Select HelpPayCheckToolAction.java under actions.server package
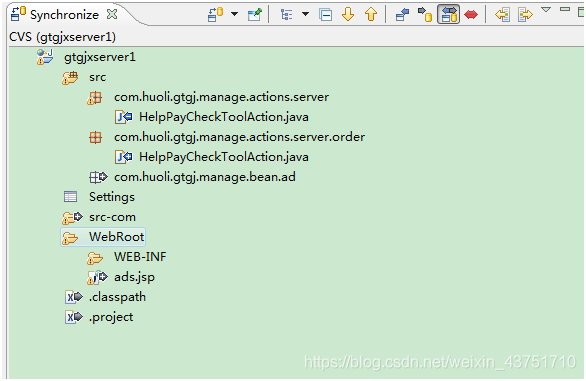Screen dimensions: 586x381 coord(223,117)
